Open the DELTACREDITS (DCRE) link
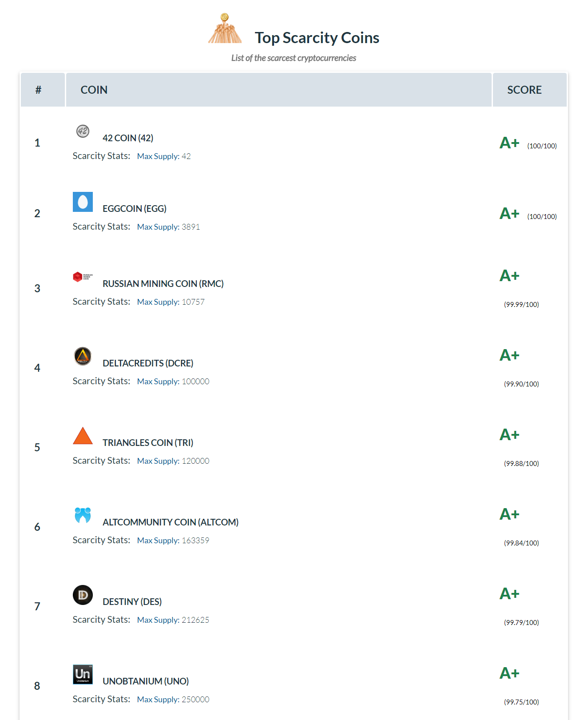 148,363
